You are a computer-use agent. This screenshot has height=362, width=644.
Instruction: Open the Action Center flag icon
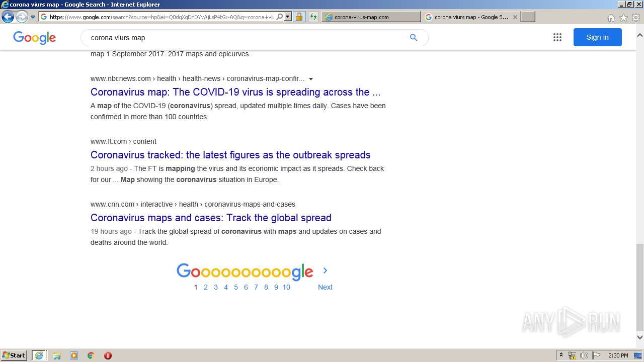[x=596, y=355]
